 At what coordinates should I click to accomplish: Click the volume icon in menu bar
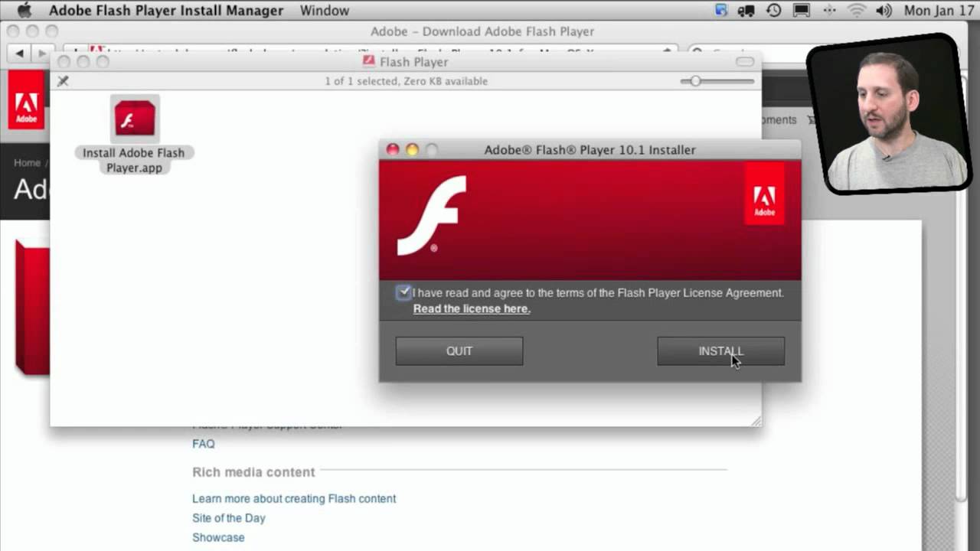pyautogui.click(x=884, y=11)
